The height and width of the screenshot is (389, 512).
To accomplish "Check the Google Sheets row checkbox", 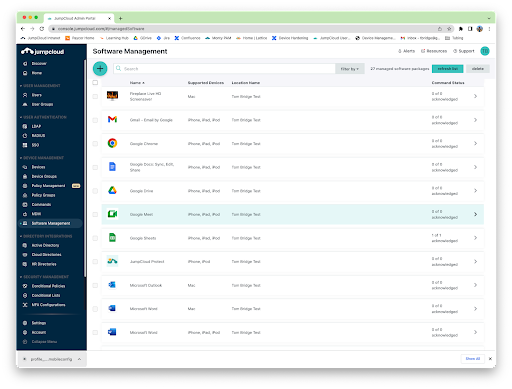I will (x=95, y=238).
